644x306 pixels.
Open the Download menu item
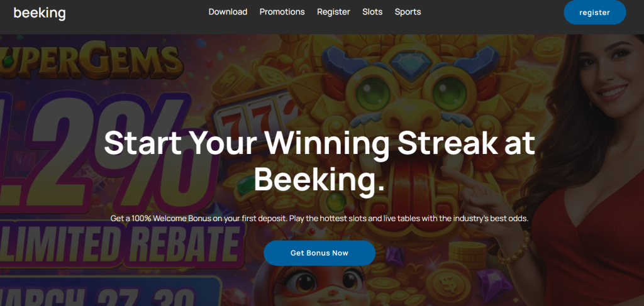[x=228, y=12]
